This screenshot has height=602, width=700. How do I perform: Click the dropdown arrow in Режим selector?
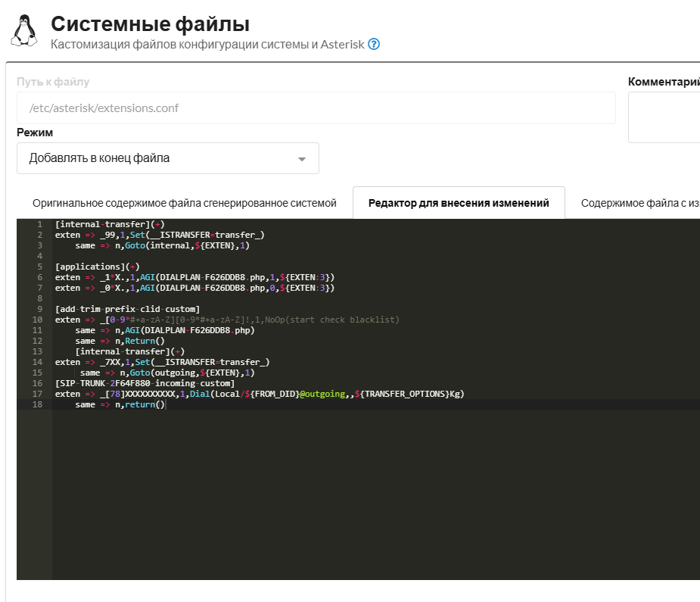pyautogui.click(x=302, y=159)
